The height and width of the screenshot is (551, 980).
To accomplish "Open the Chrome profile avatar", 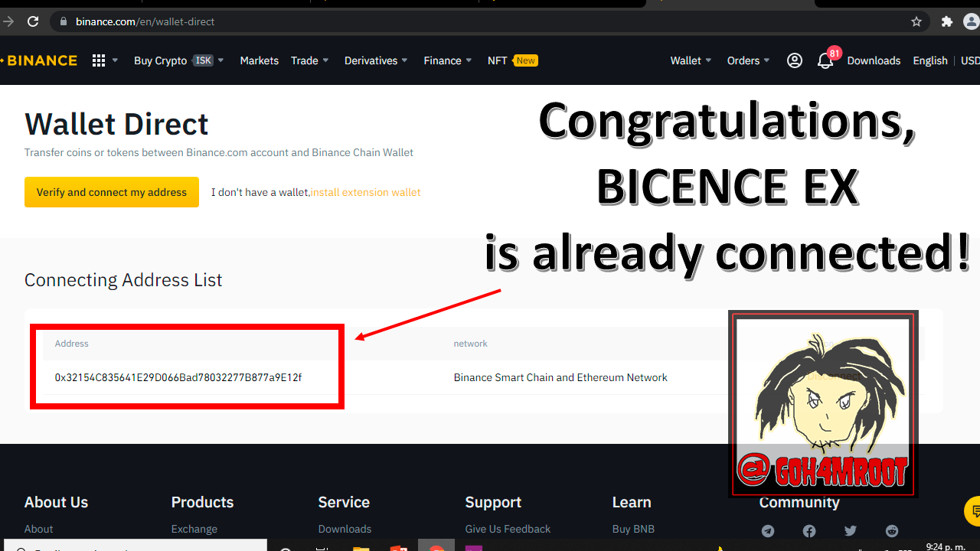I will tap(973, 21).
